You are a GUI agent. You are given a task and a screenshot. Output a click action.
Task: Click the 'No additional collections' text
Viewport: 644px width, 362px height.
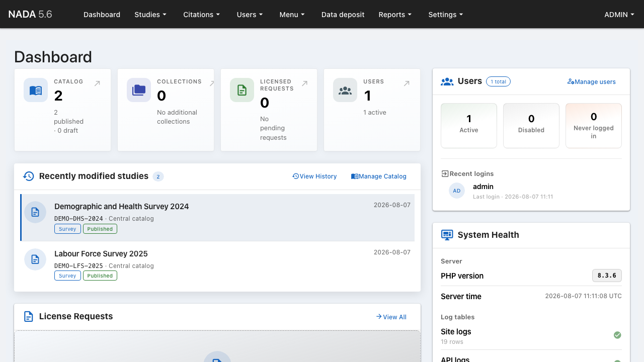[x=177, y=117]
